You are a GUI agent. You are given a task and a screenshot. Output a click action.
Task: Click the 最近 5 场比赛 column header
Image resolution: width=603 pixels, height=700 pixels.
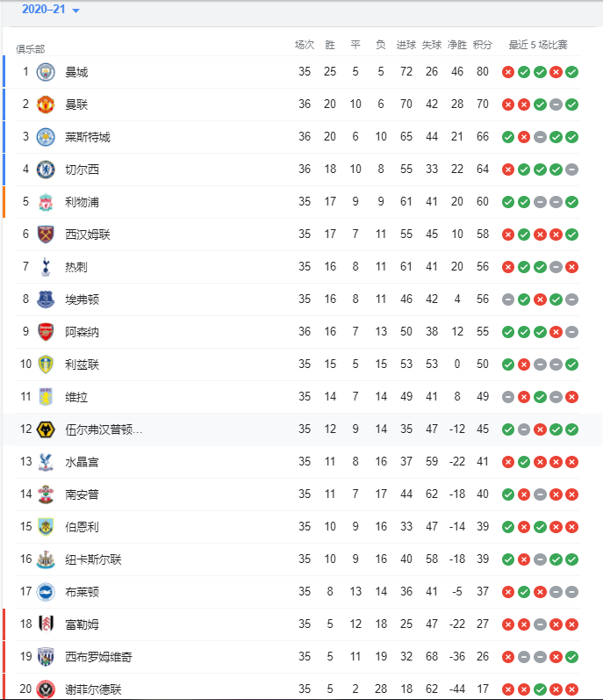[538, 45]
